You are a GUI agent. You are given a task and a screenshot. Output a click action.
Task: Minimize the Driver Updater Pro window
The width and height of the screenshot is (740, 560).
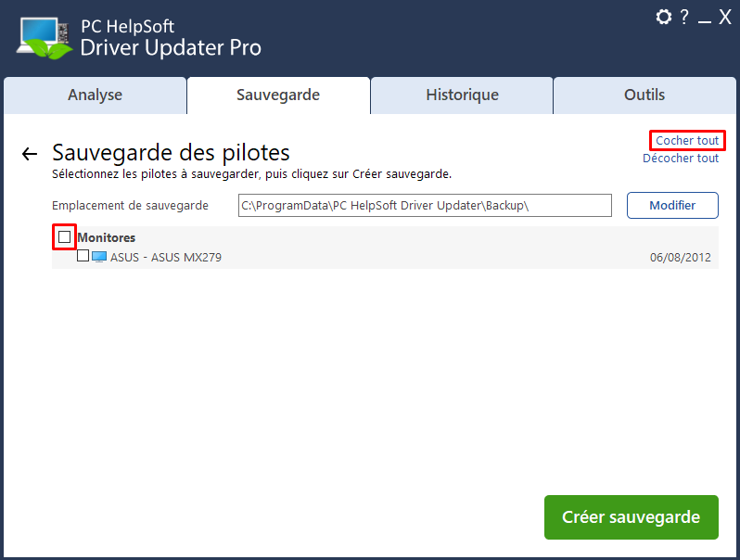(704, 20)
